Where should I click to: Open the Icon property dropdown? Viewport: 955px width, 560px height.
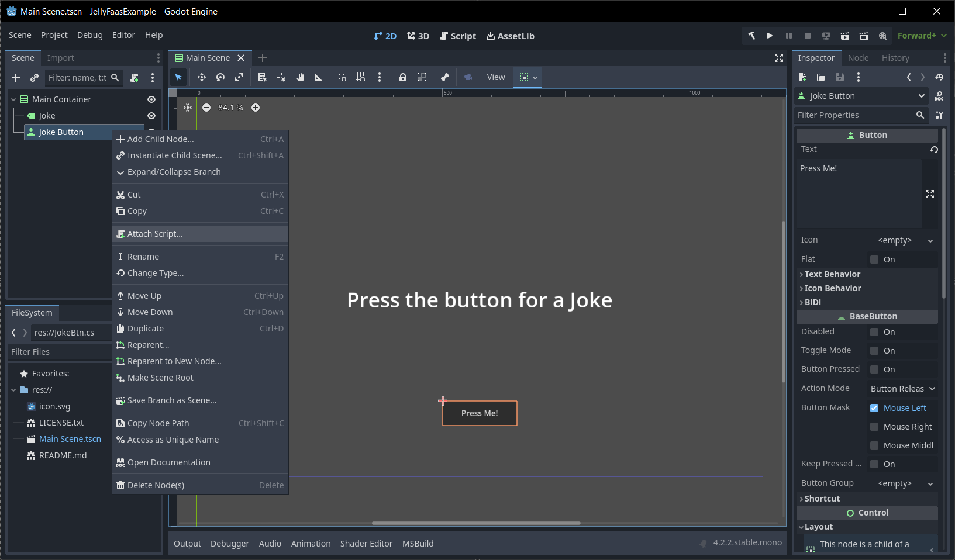[930, 240]
